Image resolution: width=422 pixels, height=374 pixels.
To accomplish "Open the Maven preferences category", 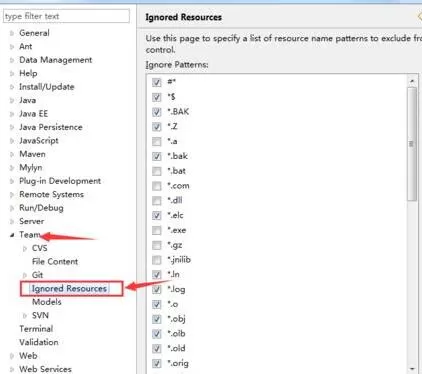I will pos(32,154).
